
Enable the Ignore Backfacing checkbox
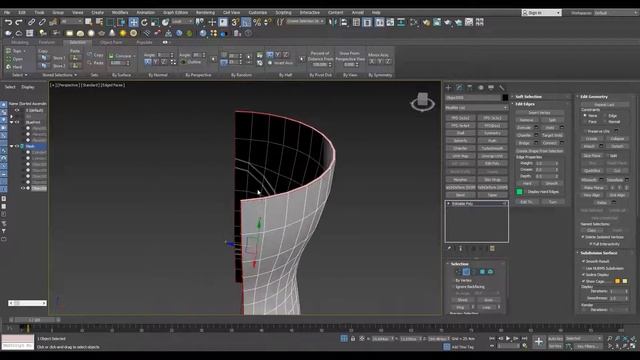[453, 287]
